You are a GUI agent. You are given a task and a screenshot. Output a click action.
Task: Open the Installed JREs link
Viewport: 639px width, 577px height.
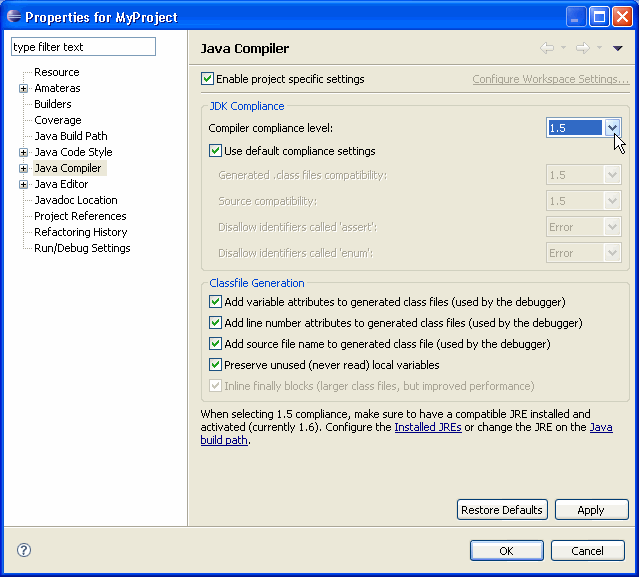pyautogui.click(x=427, y=427)
